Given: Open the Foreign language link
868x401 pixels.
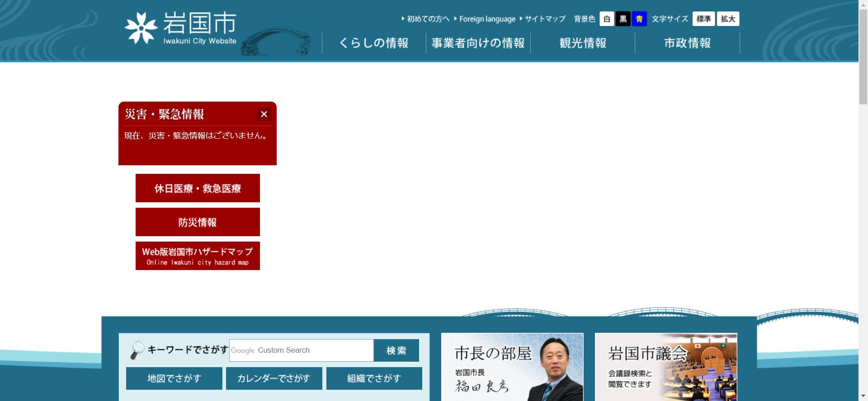Looking at the screenshot, I should [485, 19].
